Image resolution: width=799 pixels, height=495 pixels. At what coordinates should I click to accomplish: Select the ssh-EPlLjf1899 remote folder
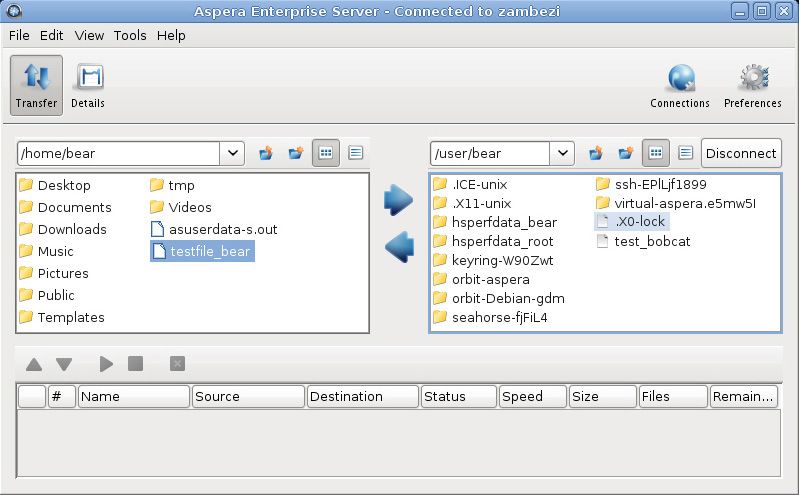[651, 184]
